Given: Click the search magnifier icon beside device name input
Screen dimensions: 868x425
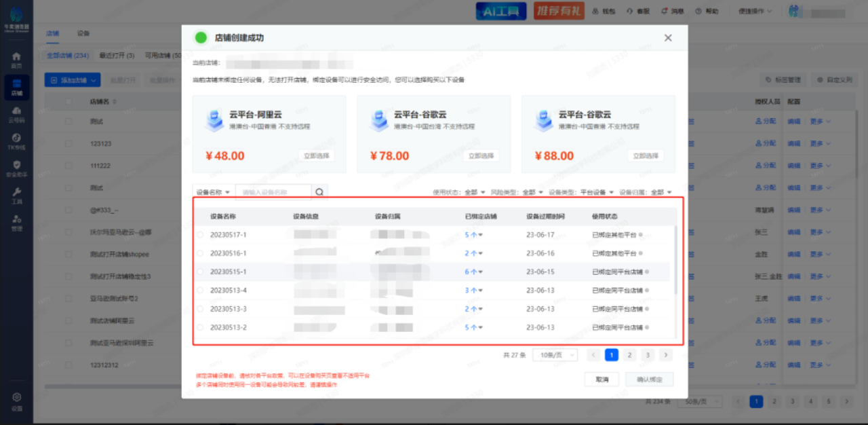Looking at the screenshot, I should [x=319, y=192].
